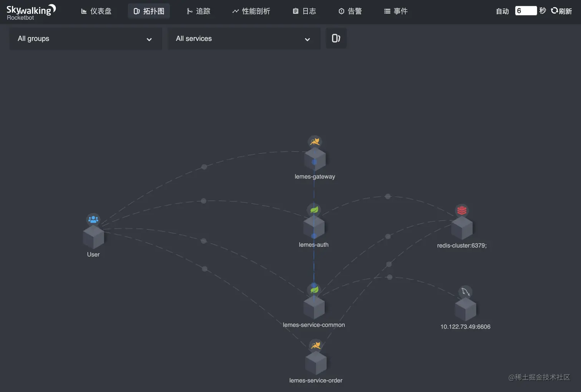Go to the 仪表盘 dashboard menu
The width and height of the screenshot is (581, 392).
[96, 11]
